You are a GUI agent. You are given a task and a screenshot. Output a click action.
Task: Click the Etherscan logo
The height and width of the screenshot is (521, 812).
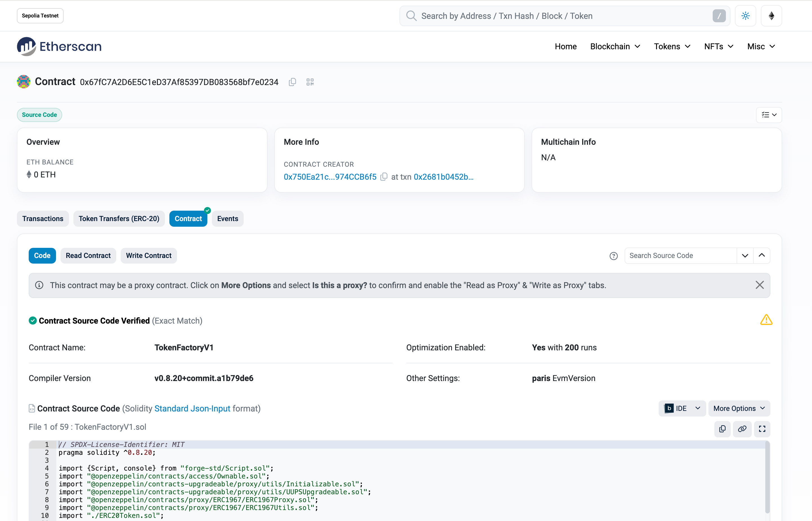59,46
